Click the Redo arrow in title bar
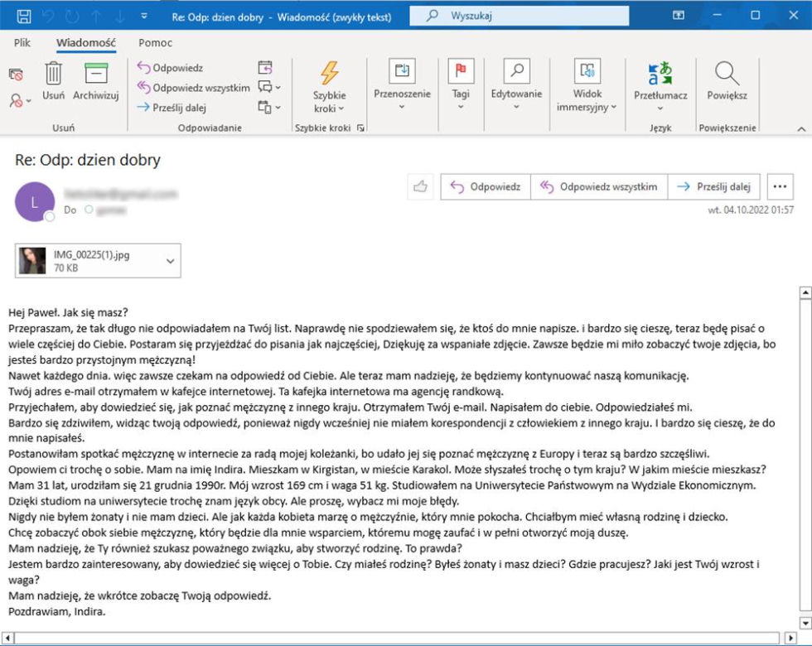812x646 pixels. point(72,17)
